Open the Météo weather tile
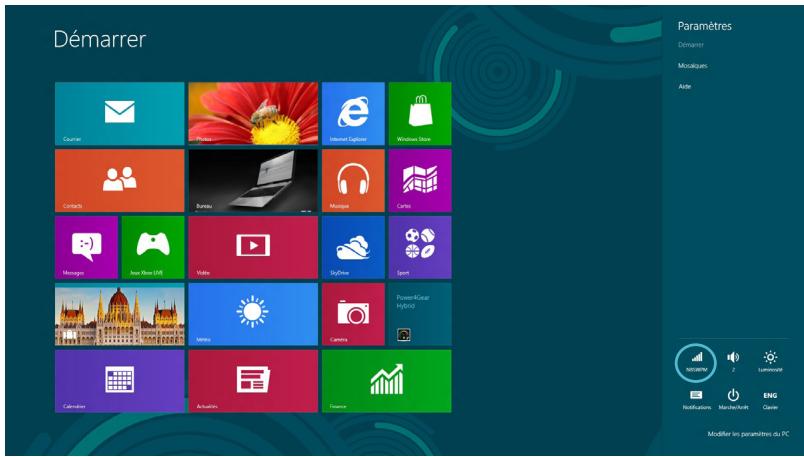This screenshot has height=457, width=804. coord(253,314)
